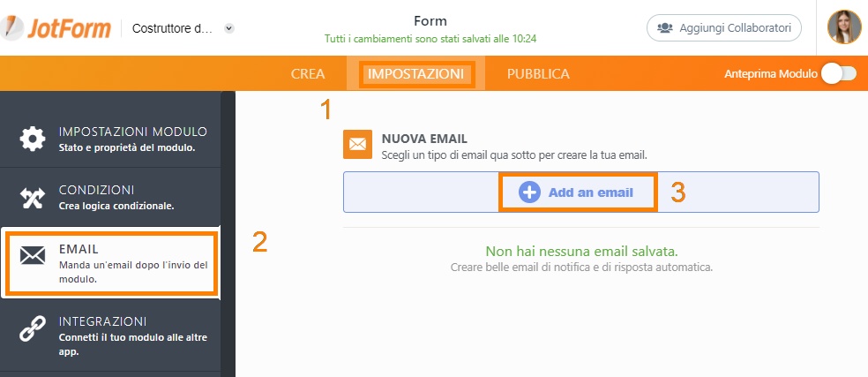
Task: Click the Aggiungi Collaboratori button
Action: (724, 27)
